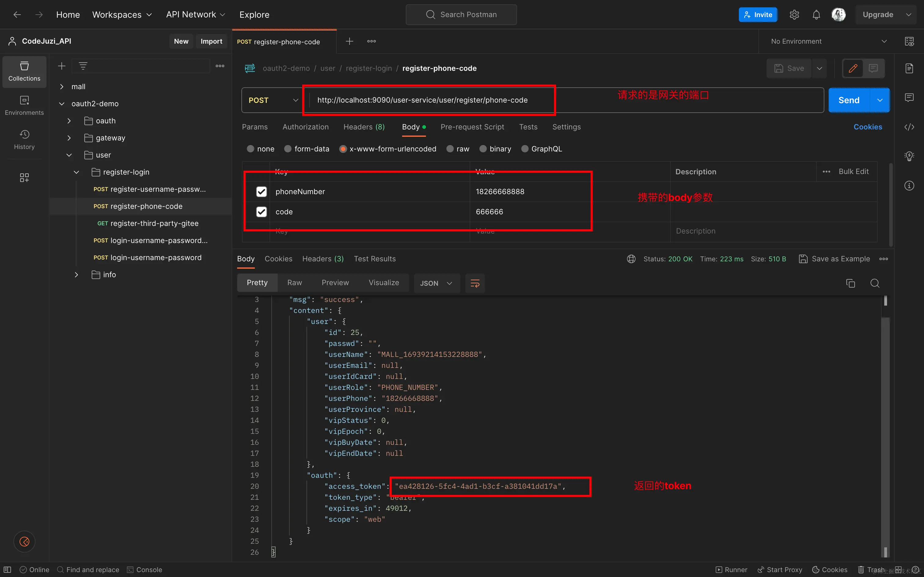Open the POST method dropdown
Image resolution: width=924 pixels, height=577 pixels.
273,100
